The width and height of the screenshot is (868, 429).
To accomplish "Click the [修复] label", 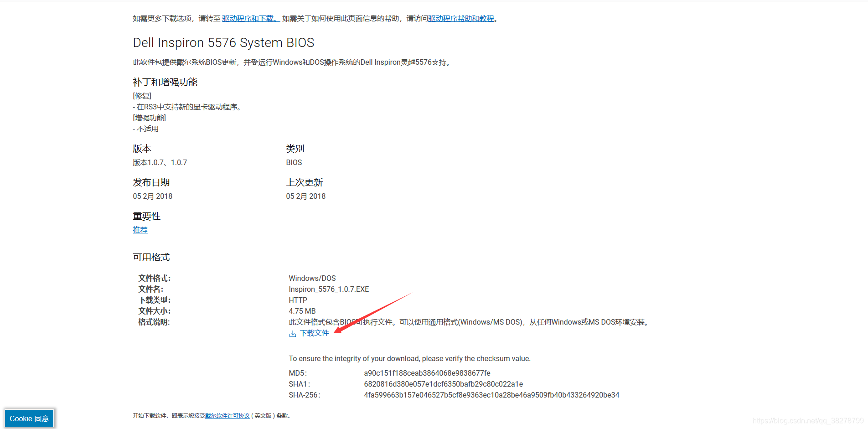I will 142,96.
